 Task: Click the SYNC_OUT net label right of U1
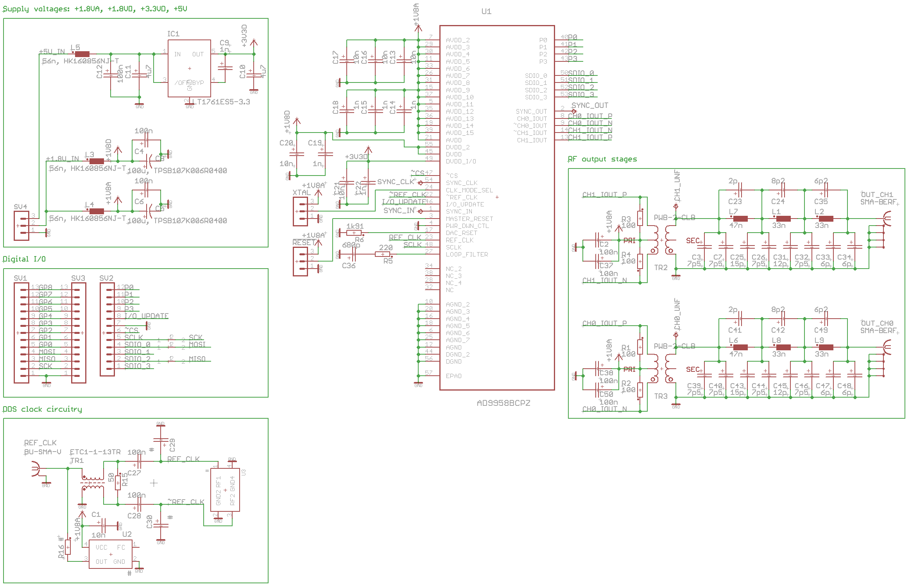tap(590, 105)
